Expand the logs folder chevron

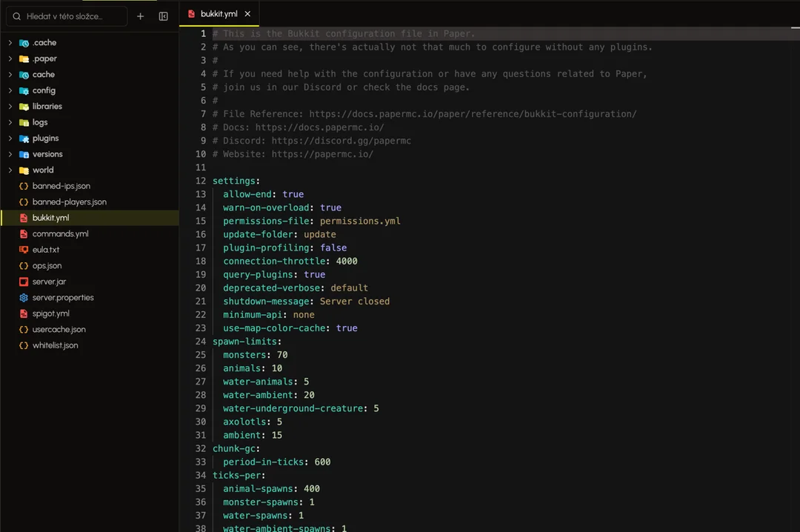pyautogui.click(x=10, y=122)
